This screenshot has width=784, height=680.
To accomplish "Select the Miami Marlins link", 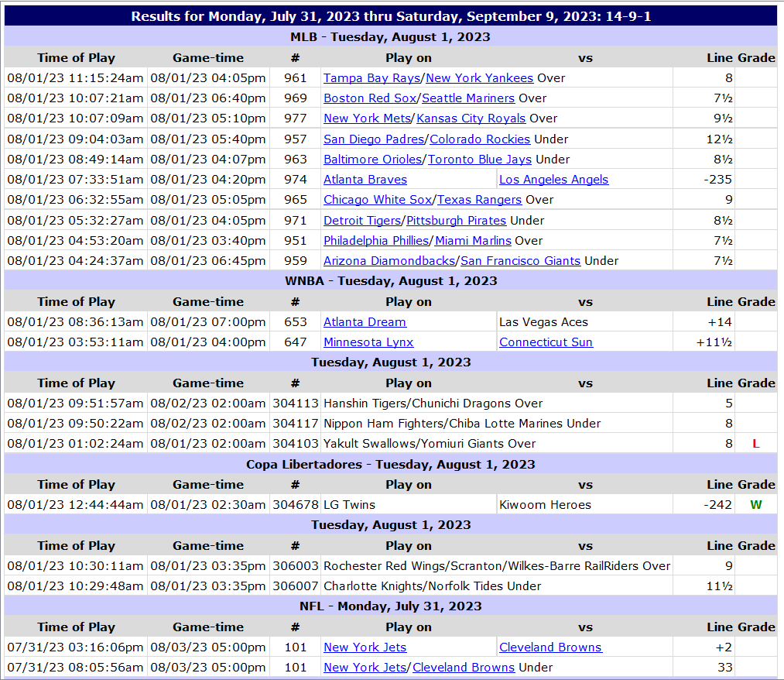I will (x=473, y=241).
